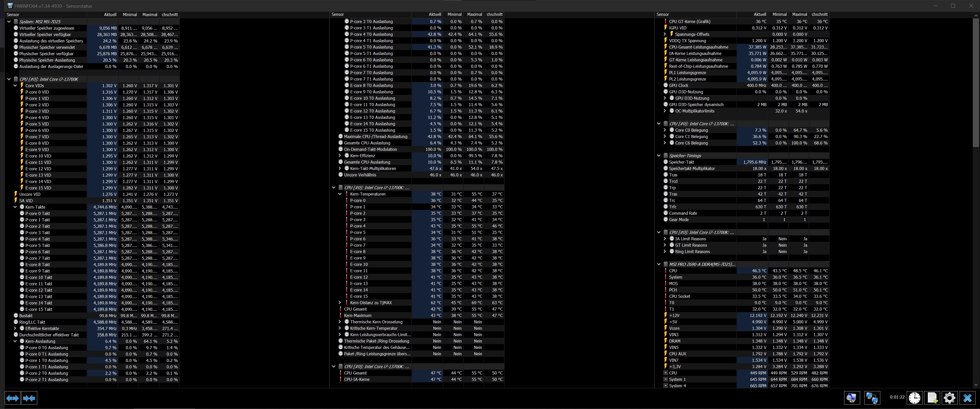Start logging with the sheet-plus icon

932,398
